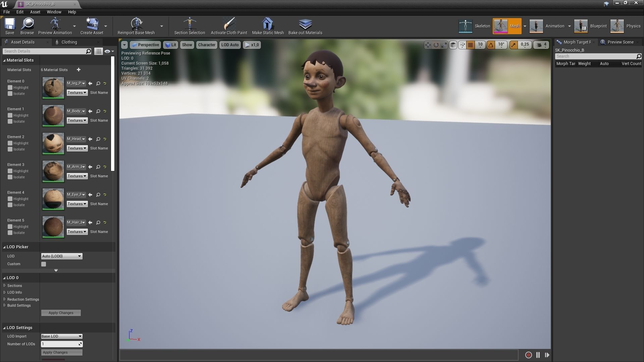Click the Preview Animation icon
This screenshot has width=644, height=362.
pyautogui.click(x=55, y=26)
